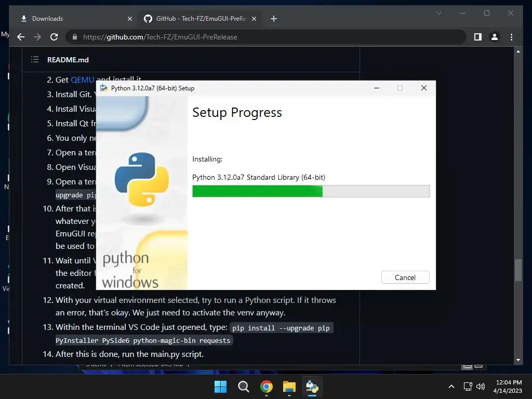
Task: Open the browser profile menu
Action: (495, 37)
